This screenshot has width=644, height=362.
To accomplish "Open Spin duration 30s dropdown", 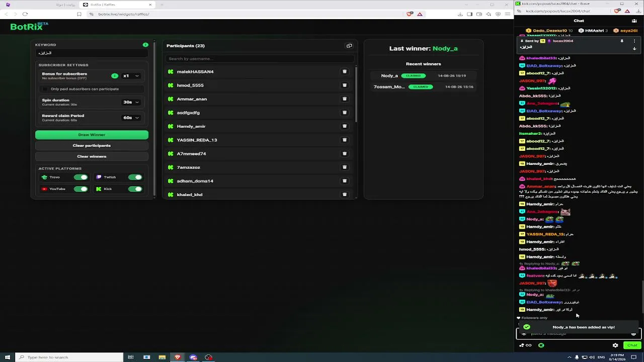I will pyautogui.click(x=131, y=102).
